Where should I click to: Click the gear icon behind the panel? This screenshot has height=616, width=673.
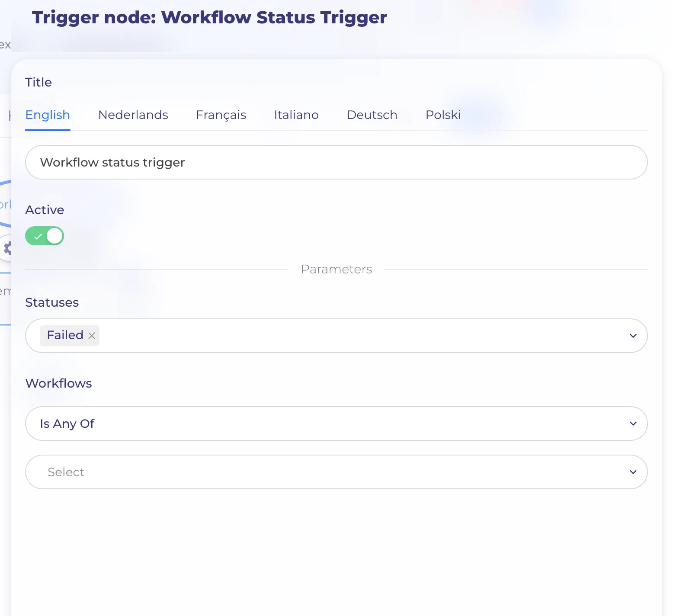(7, 248)
